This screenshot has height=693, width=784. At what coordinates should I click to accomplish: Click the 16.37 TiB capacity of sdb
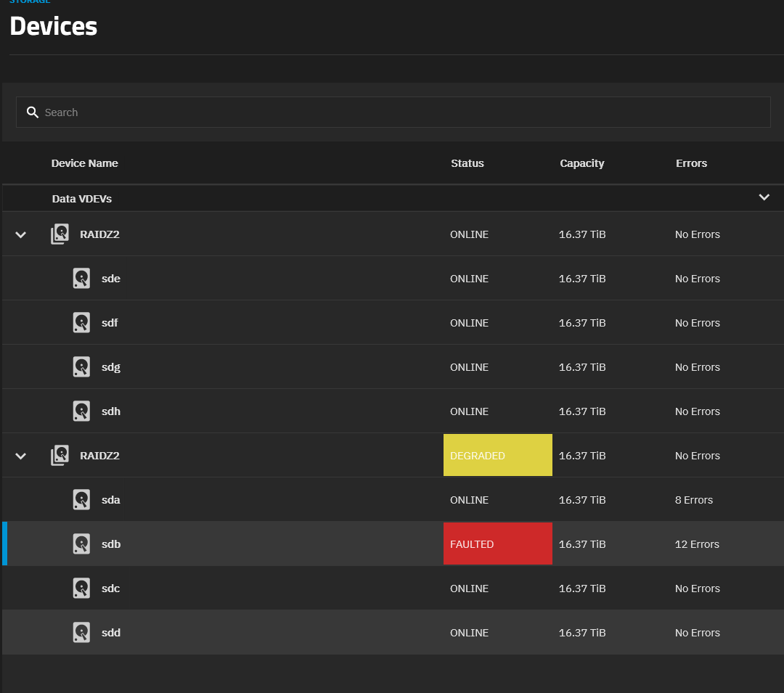(582, 544)
